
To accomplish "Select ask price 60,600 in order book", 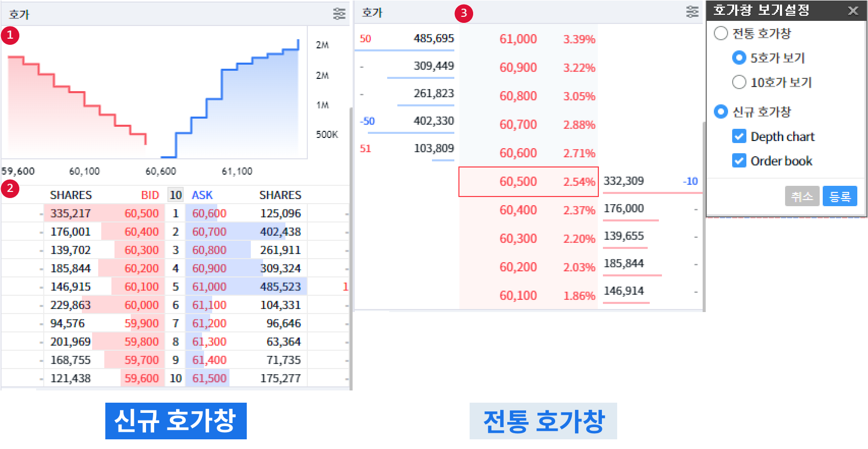I will (x=209, y=214).
